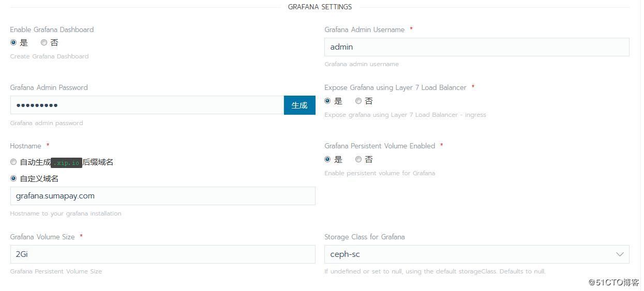Select 否 for Expose Grafana Load Balancer
Image resolution: width=644 pixels, height=291 pixels.
click(x=358, y=101)
